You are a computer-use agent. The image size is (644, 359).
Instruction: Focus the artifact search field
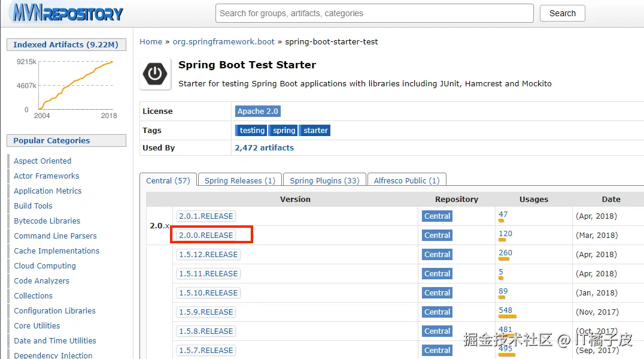pos(374,13)
